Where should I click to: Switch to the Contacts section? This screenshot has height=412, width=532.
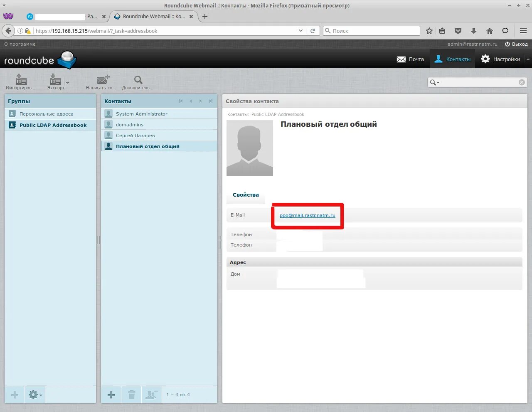(452, 59)
